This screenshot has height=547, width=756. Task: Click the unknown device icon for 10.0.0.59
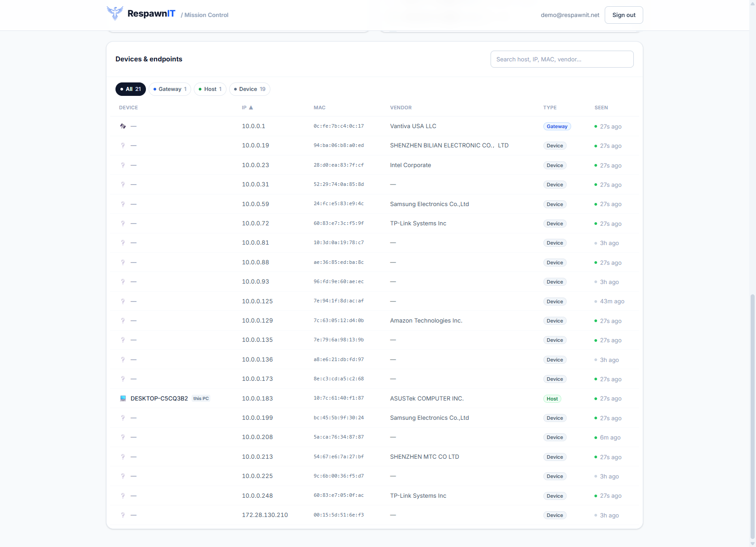coord(123,204)
